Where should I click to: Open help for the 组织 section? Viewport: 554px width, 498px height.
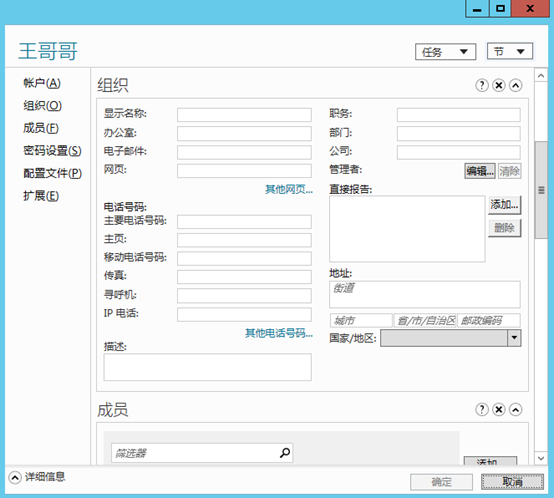click(482, 85)
